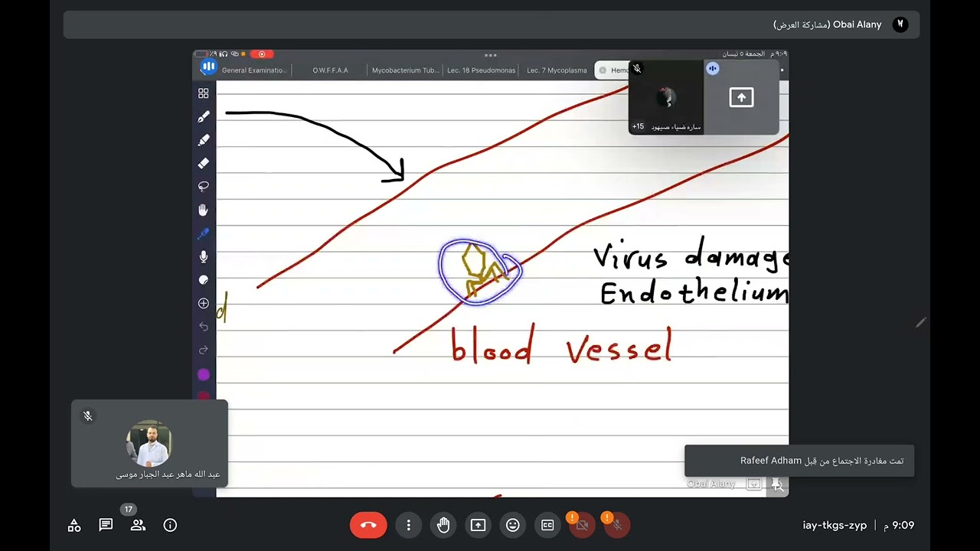Click the pencil icon at right edge
The image size is (980, 551).
[920, 323]
